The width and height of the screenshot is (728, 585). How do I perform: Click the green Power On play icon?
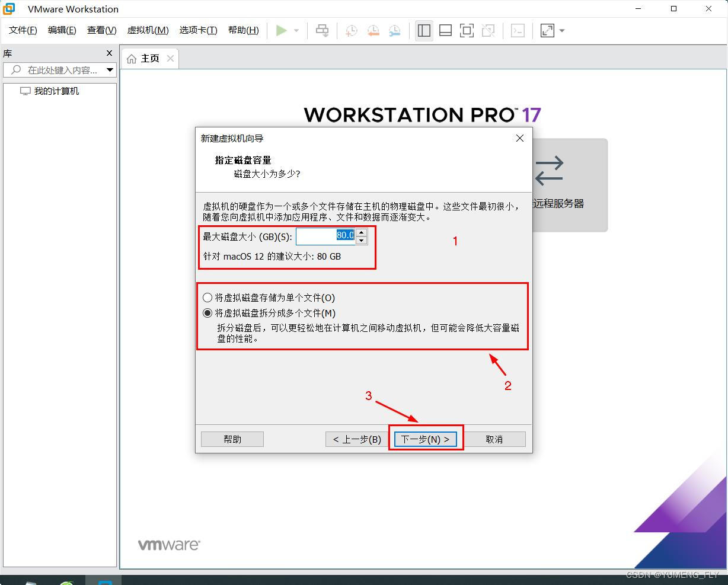click(x=282, y=30)
